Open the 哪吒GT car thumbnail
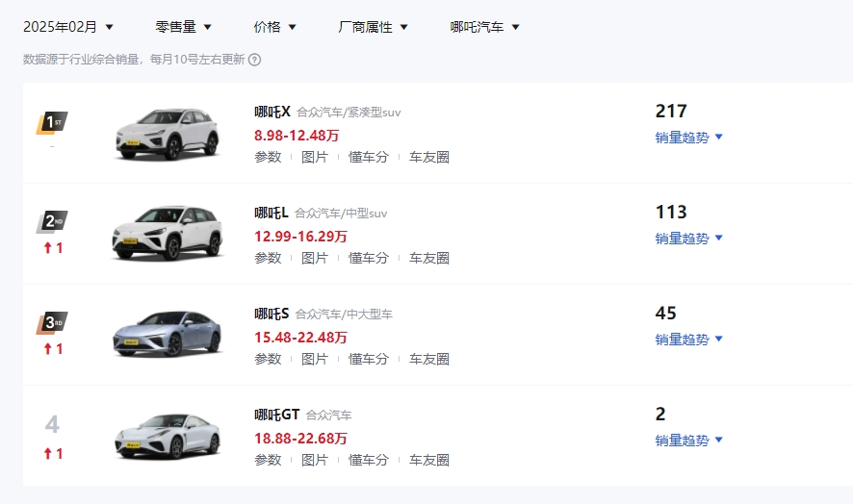The height and width of the screenshot is (504, 853). [x=168, y=435]
